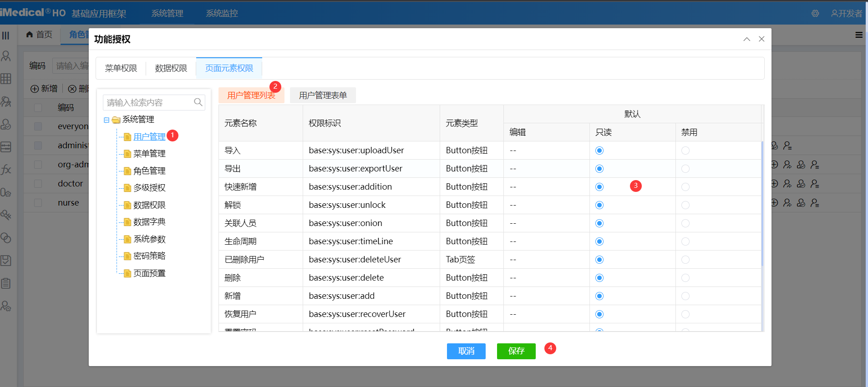Viewport: 868px width, 387px height.
Task: Click the last action icon in nurse row
Action: [x=815, y=203]
